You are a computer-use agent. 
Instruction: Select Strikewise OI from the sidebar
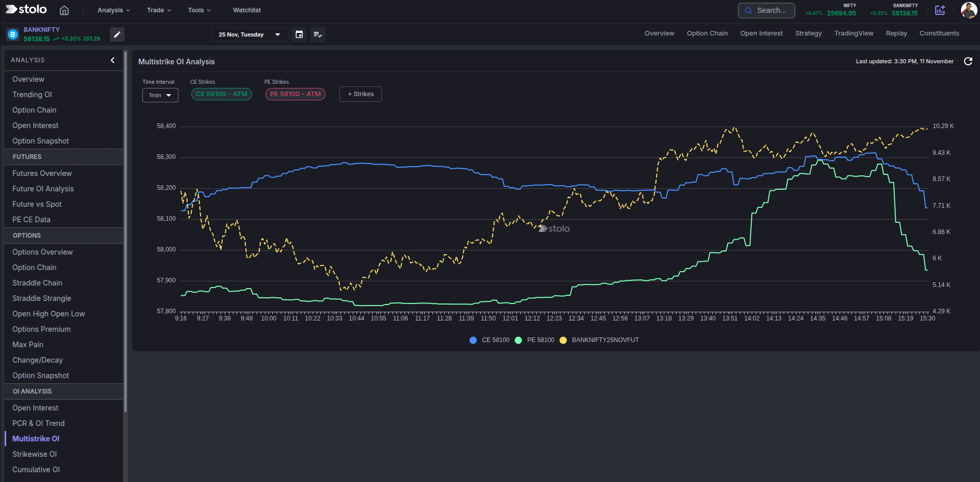click(x=34, y=454)
